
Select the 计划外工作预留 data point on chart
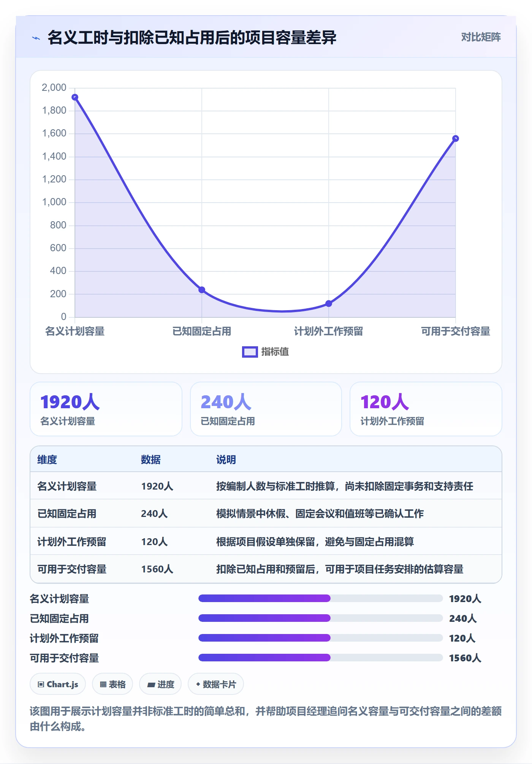tap(329, 303)
